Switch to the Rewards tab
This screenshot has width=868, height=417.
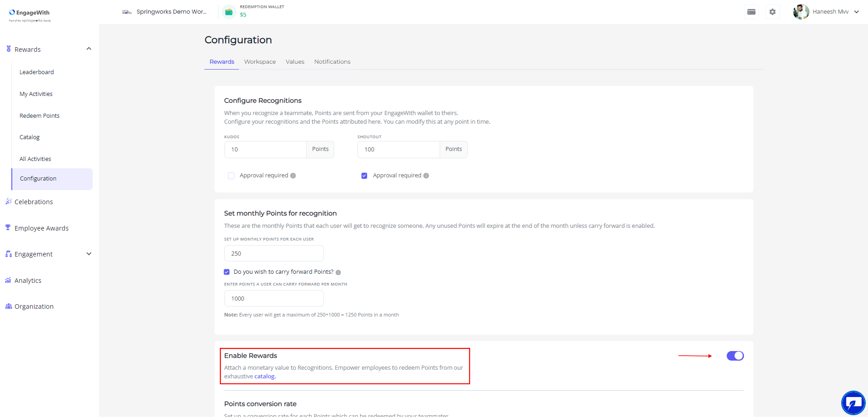[x=222, y=61]
